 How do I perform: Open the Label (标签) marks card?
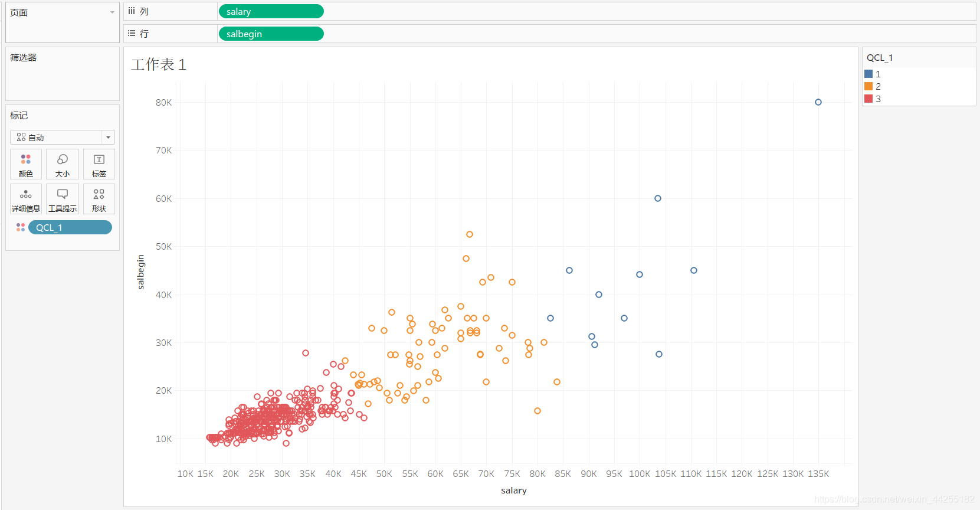tap(99, 164)
